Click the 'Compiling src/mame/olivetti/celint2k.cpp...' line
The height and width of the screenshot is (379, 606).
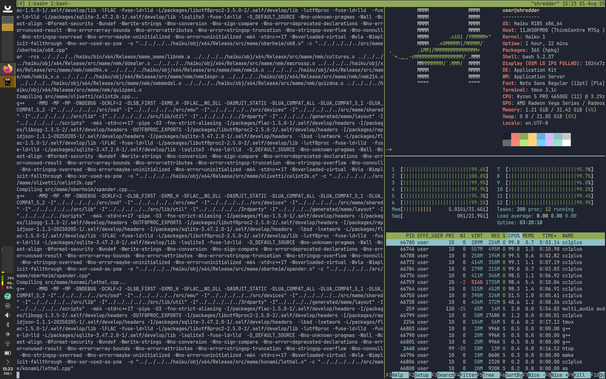tap(76, 97)
